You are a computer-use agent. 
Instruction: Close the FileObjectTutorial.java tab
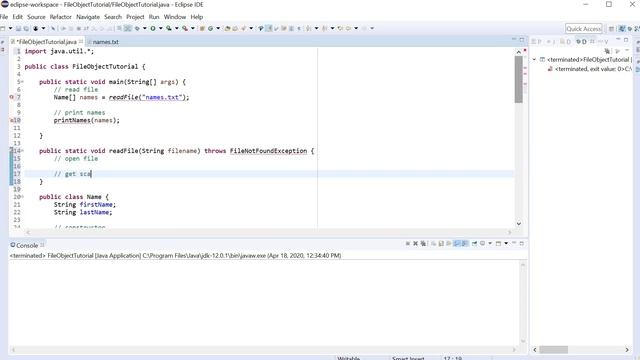(x=81, y=41)
